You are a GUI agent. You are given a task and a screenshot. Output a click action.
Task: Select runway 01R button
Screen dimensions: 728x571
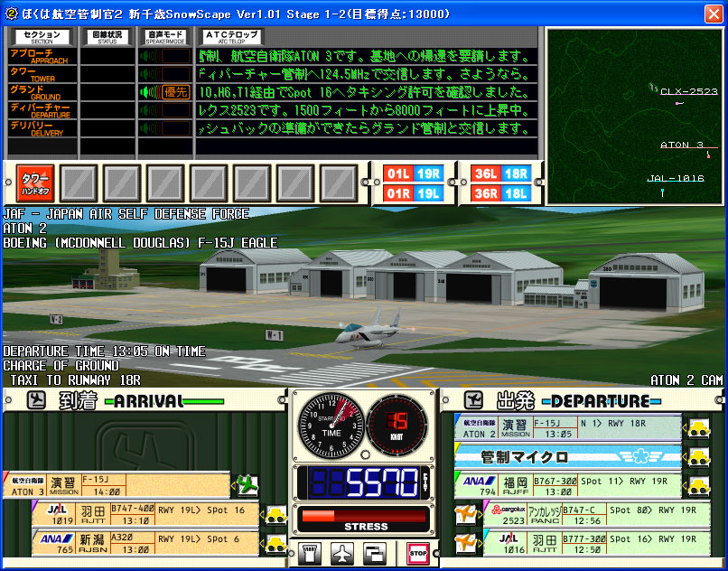[398, 193]
